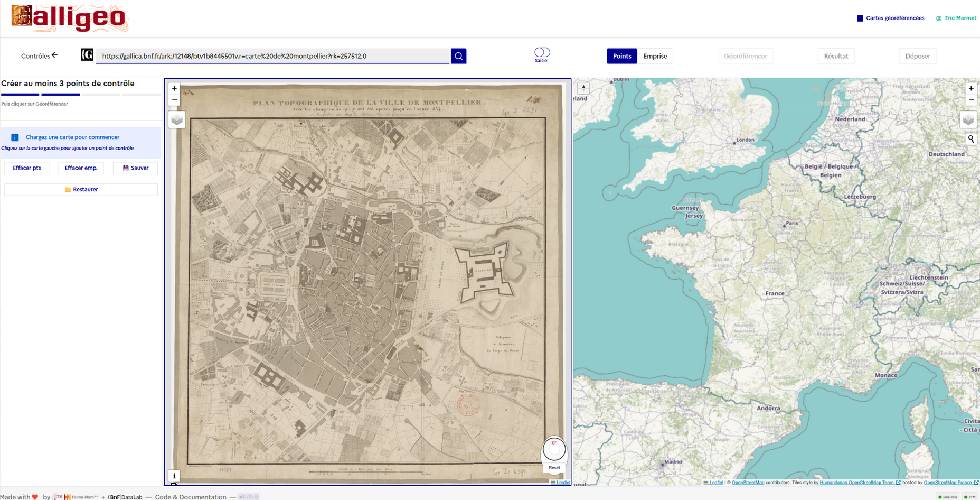Click the v1.0.0 version badge
The height and width of the screenshot is (500, 980).
(x=248, y=497)
